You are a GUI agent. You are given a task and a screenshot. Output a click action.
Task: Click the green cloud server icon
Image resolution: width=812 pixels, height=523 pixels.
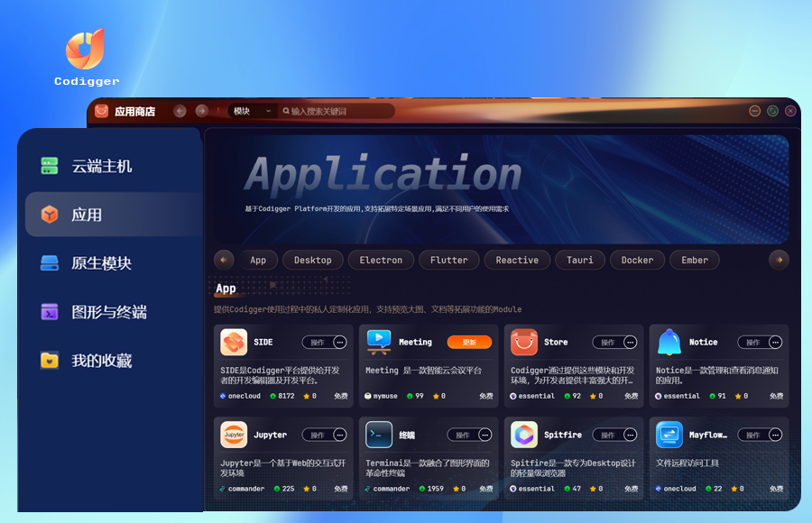[50, 166]
